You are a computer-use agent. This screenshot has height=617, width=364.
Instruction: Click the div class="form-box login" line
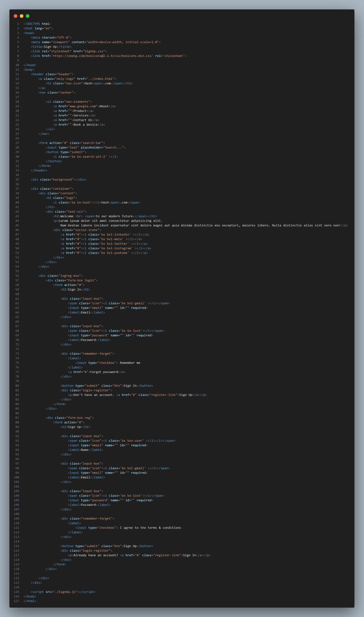point(71,280)
